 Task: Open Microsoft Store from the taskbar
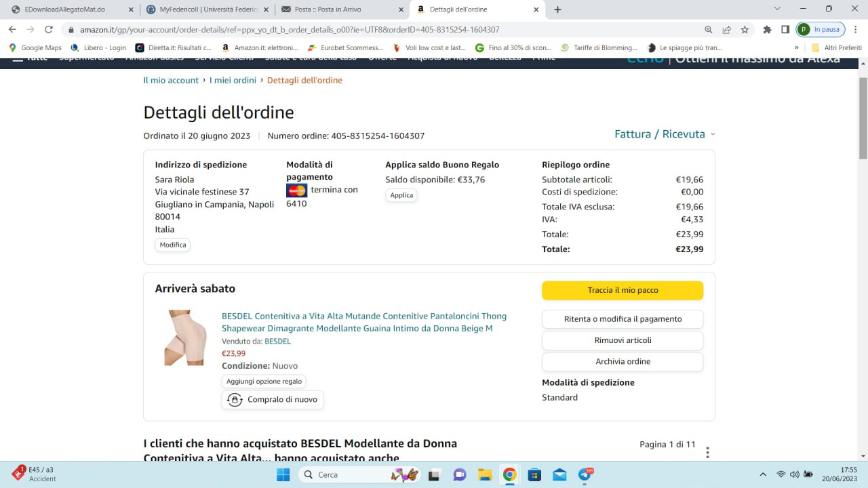click(x=534, y=474)
